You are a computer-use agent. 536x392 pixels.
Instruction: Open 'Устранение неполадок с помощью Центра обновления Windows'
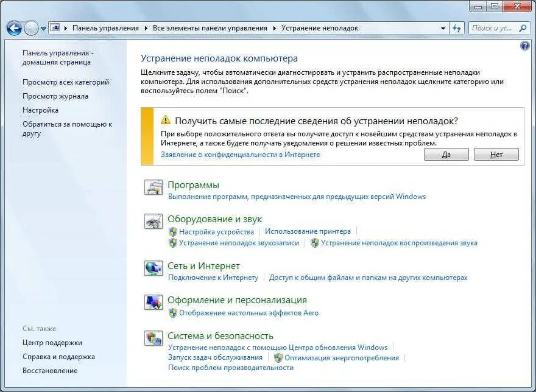(x=278, y=348)
